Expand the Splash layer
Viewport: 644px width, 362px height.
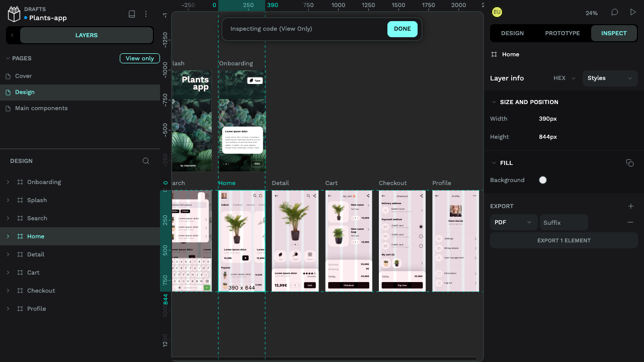click(x=8, y=200)
